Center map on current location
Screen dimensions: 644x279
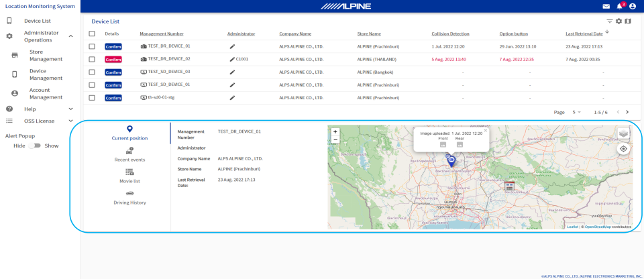pyautogui.click(x=623, y=149)
